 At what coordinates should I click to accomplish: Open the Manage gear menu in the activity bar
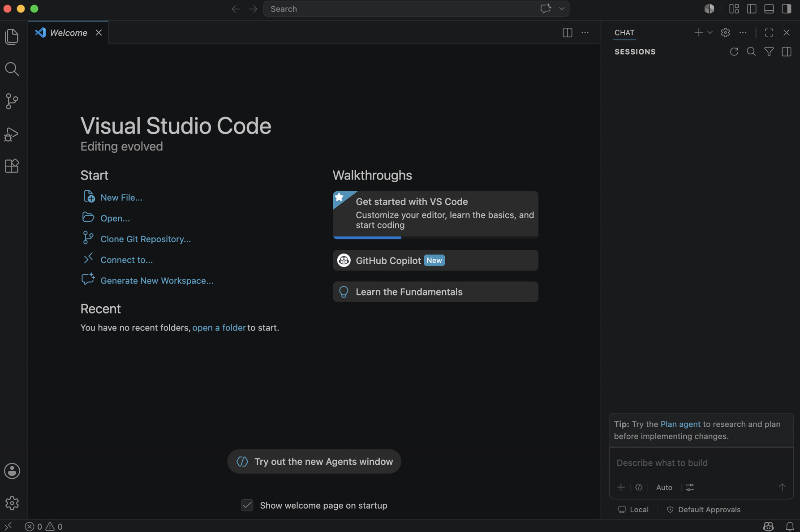coord(12,503)
